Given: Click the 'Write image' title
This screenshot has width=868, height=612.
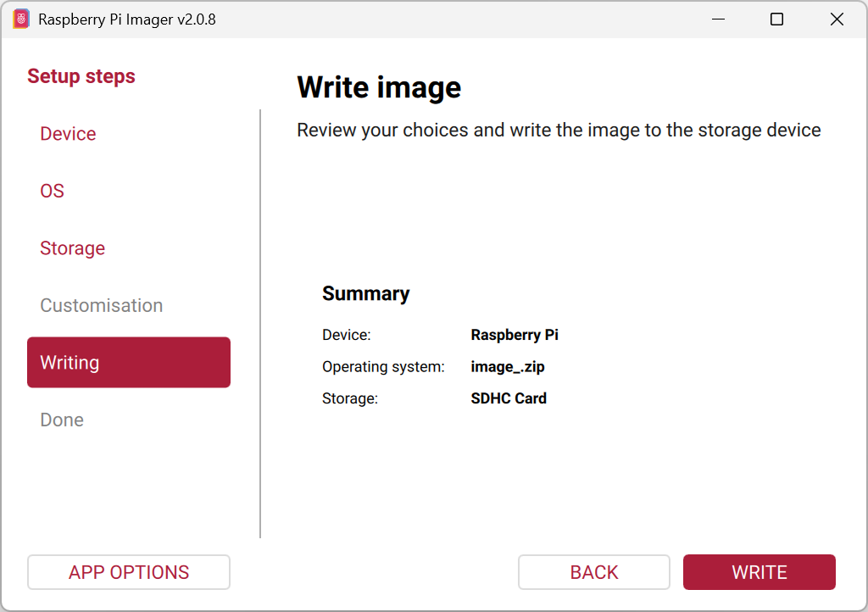Looking at the screenshot, I should 379,87.
